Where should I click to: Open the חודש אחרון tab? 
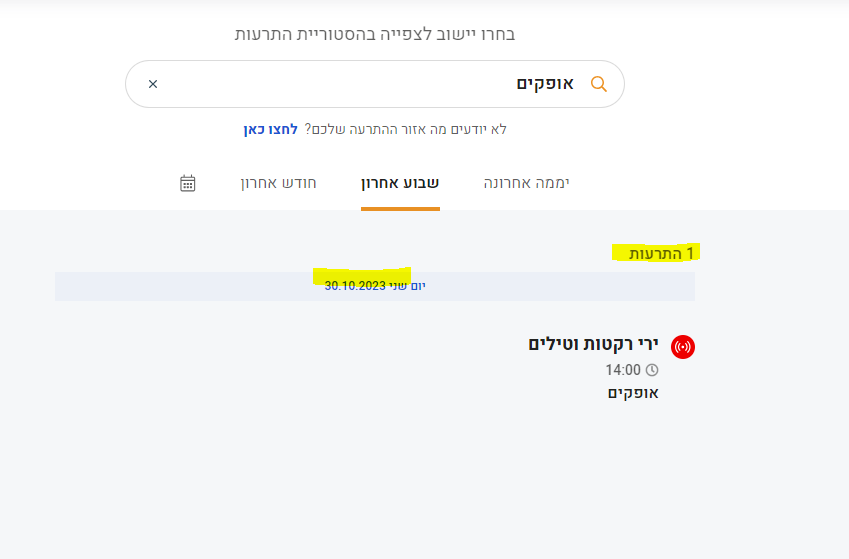tap(278, 183)
